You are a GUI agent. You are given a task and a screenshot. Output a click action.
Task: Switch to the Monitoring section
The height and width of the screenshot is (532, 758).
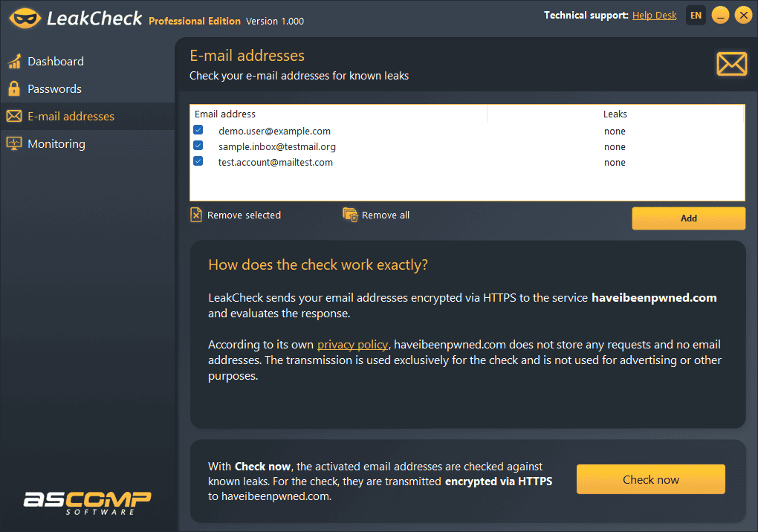[x=56, y=143]
